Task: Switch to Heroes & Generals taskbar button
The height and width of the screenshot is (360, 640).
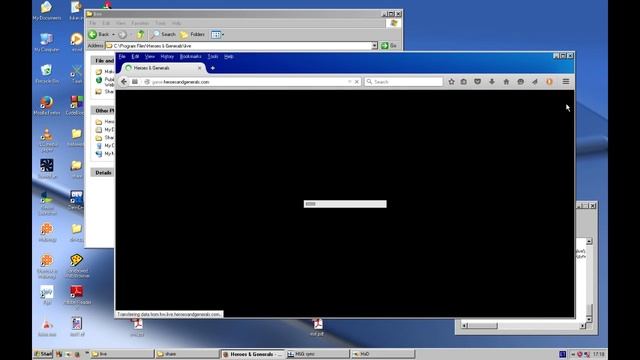Action: [x=252, y=354]
